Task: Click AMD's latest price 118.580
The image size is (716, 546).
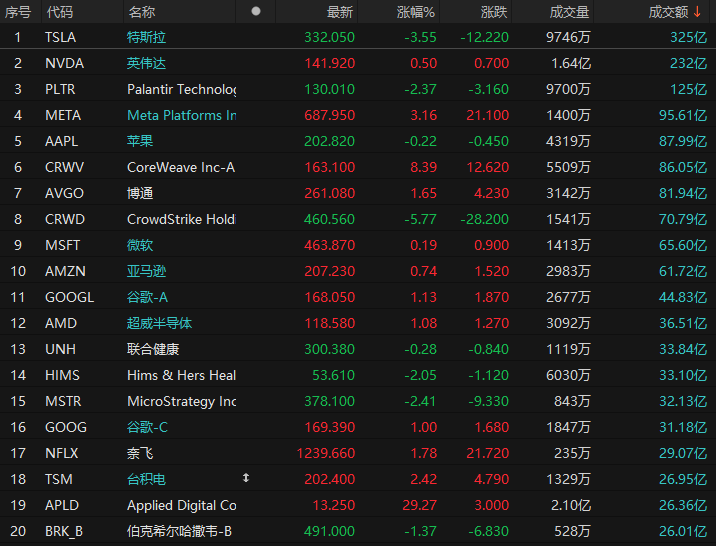Action: [329, 323]
